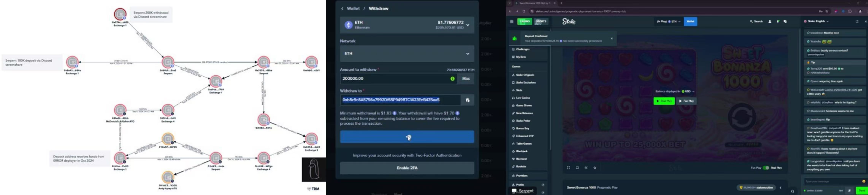Paste address using clipboard icon in Withdraw
Image resolution: width=868 pixels, height=195 pixels.
(467, 100)
